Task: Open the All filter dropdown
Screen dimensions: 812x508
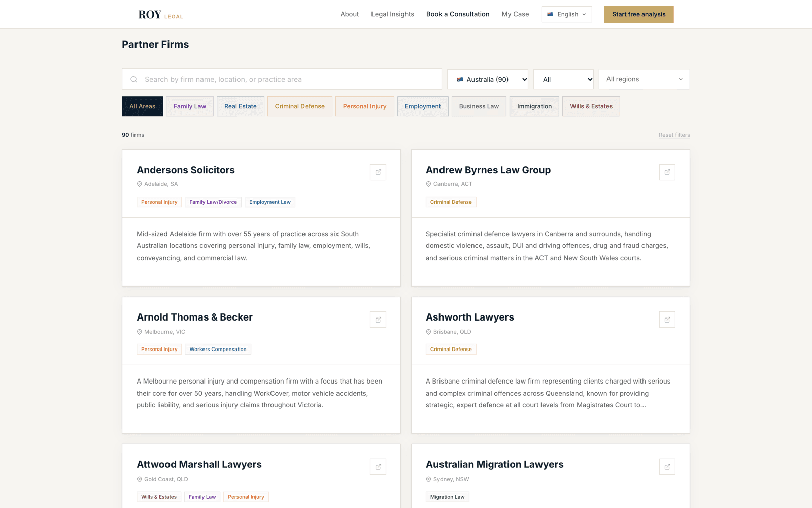Action: (x=563, y=79)
